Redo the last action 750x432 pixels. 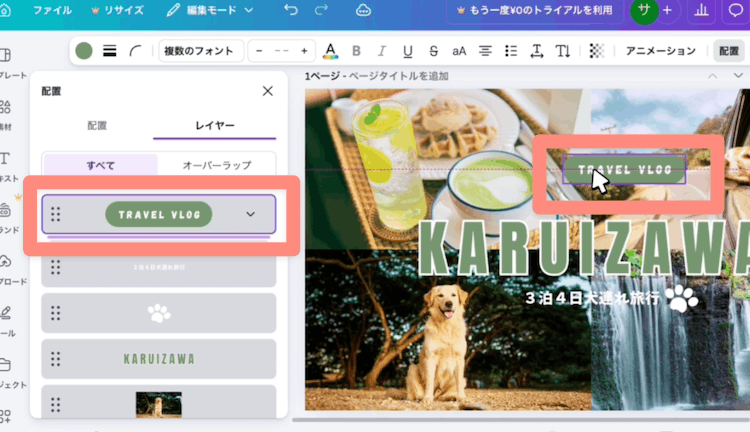coord(321,10)
